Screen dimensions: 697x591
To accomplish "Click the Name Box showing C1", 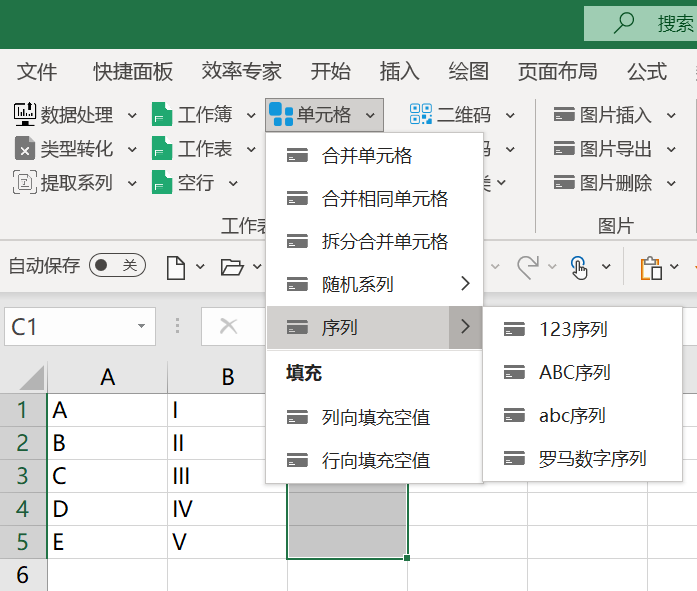I will point(80,326).
